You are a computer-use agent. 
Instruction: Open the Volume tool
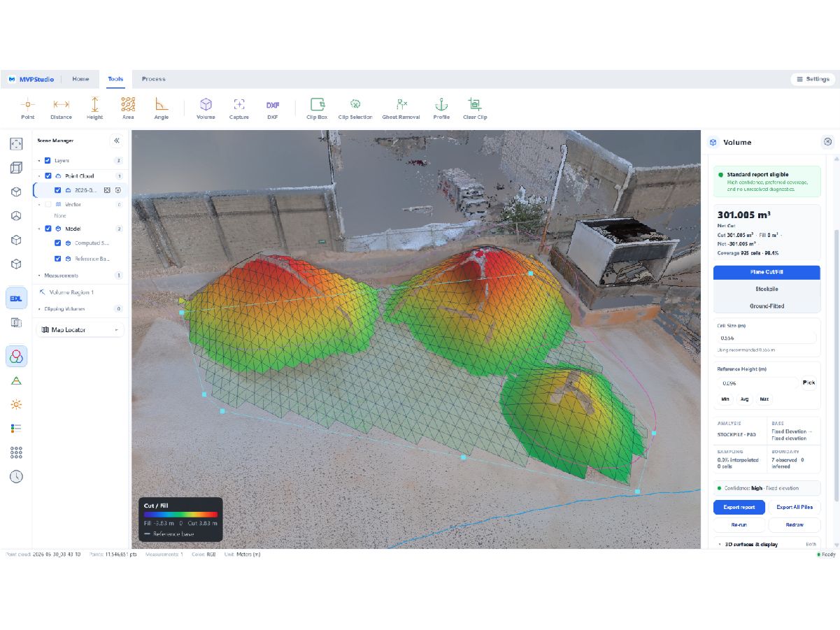pos(206,108)
